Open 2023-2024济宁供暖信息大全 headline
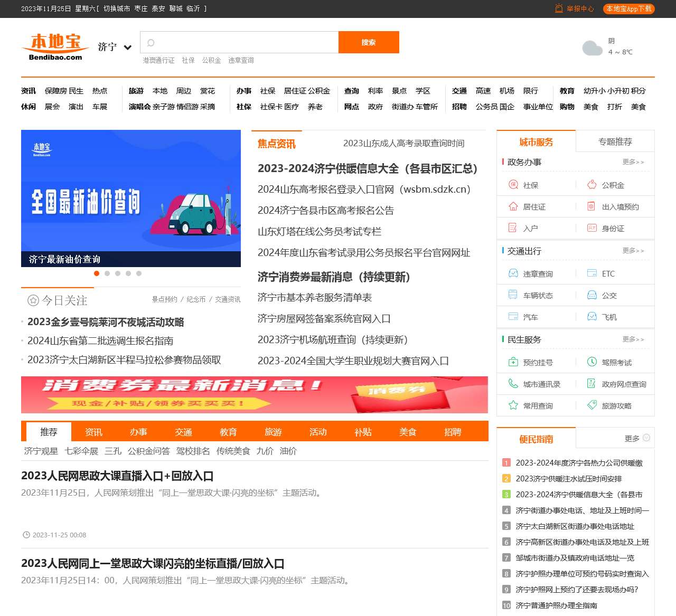The width and height of the screenshot is (676, 616). pyautogui.click(x=368, y=168)
